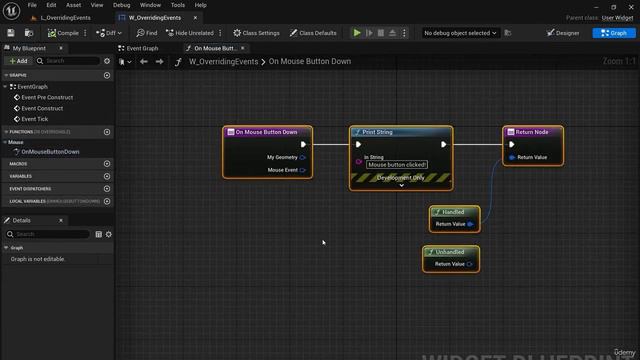Add a new variable with plus icon
The image size is (640, 360).
[x=107, y=176]
